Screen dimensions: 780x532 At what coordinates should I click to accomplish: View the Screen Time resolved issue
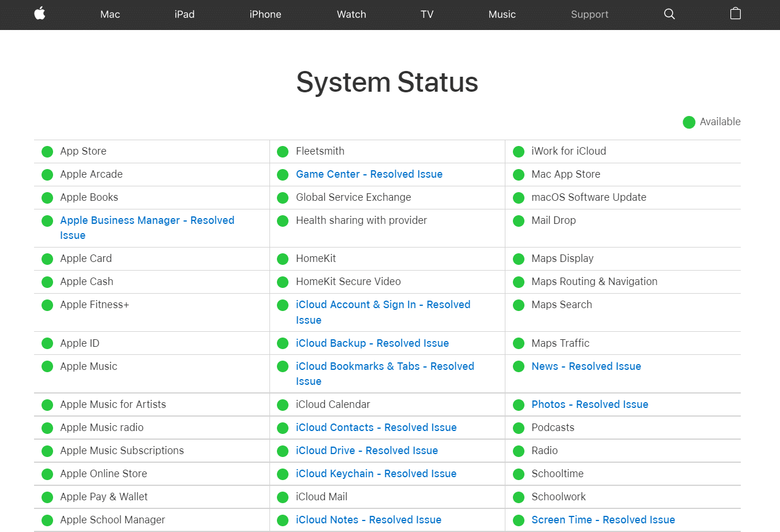tap(603, 519)
